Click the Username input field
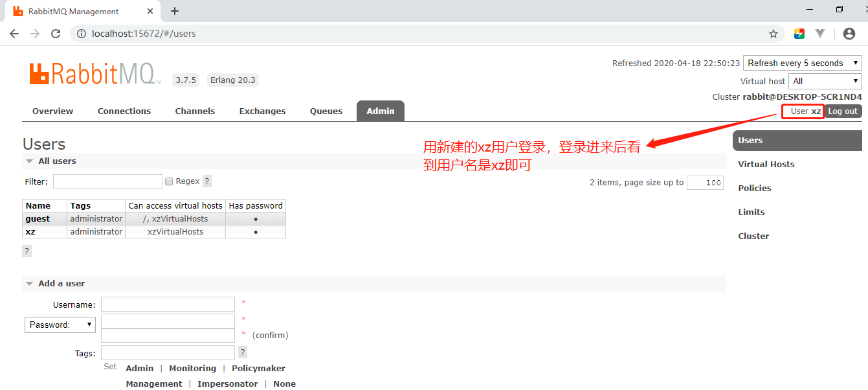868x390 pixels. pyautogui.click(x=168, y=304)
